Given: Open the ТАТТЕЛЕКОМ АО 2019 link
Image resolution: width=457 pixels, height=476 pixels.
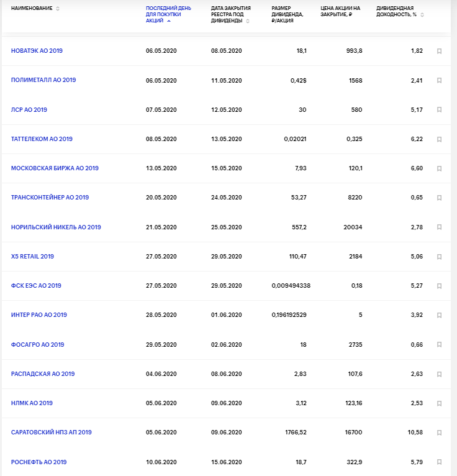Looking at the screenshot, I should click(x=42, y=139).
